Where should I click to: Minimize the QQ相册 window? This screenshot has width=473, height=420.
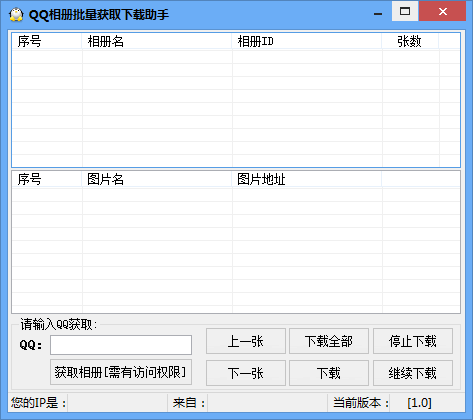click(x=378, y=12)
